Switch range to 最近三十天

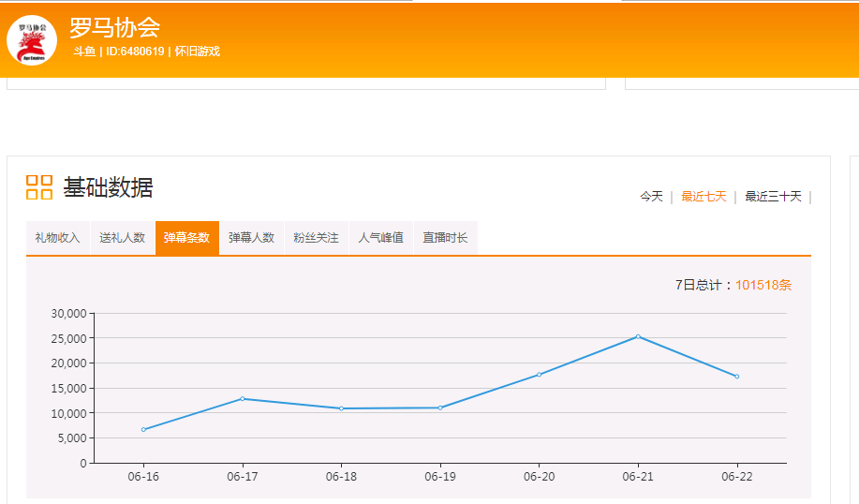[x=773, y=197]
